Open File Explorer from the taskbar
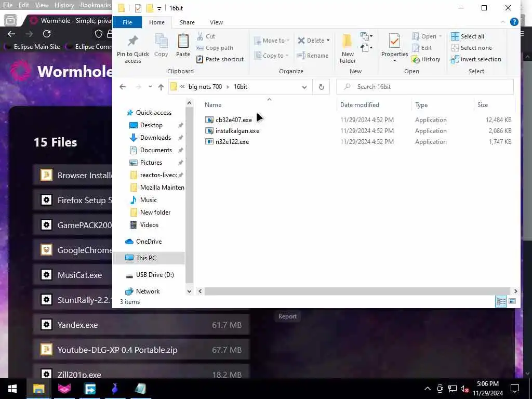This screenshot has width=532, height=399. [38, 389]
